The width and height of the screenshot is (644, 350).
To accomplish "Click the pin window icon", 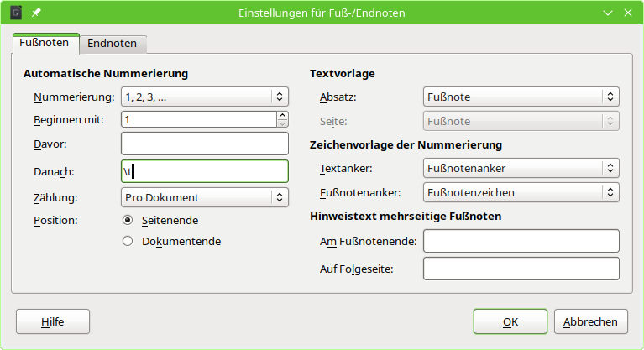I will 36,13.
